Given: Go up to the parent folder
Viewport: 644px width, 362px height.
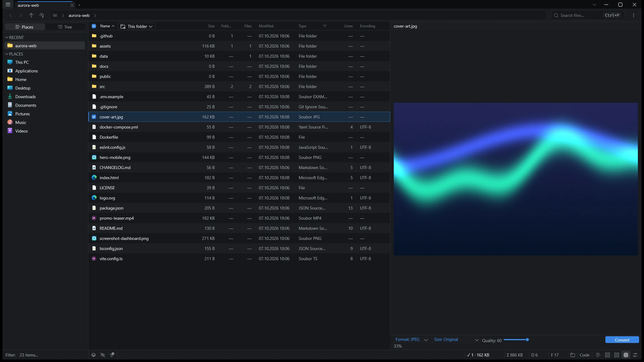Looking at the screenshot, I should click(x=31, y=15).
